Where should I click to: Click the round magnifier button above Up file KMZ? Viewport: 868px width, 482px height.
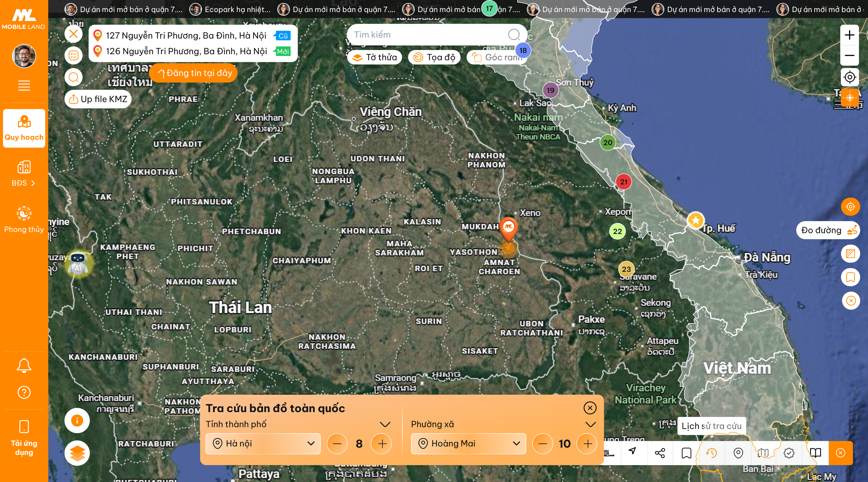click(74, 77)
